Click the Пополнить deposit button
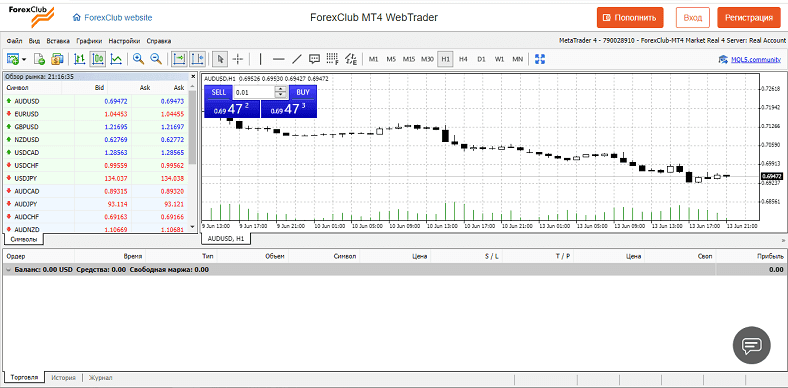The height and width of the screenshot is (388, 788). coord(630,18)
